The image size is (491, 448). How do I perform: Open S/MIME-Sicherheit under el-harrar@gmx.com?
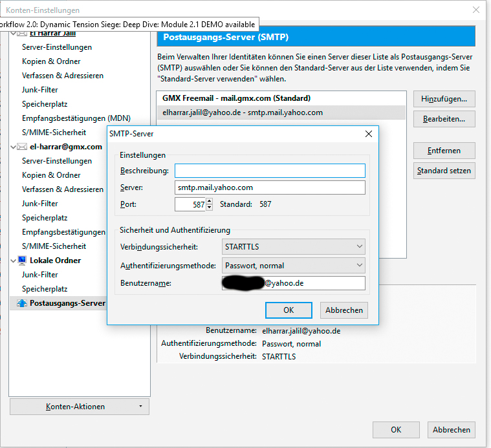(x=54, y=246)
